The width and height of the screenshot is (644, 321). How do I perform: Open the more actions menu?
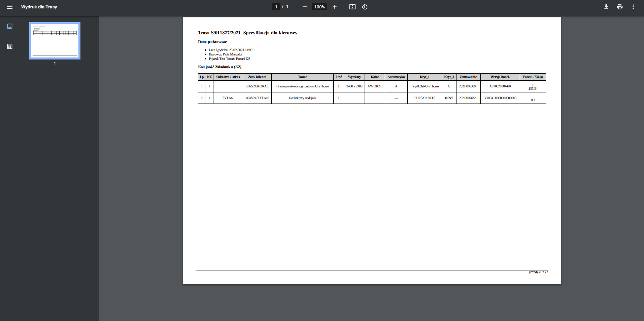pos(633,7)
